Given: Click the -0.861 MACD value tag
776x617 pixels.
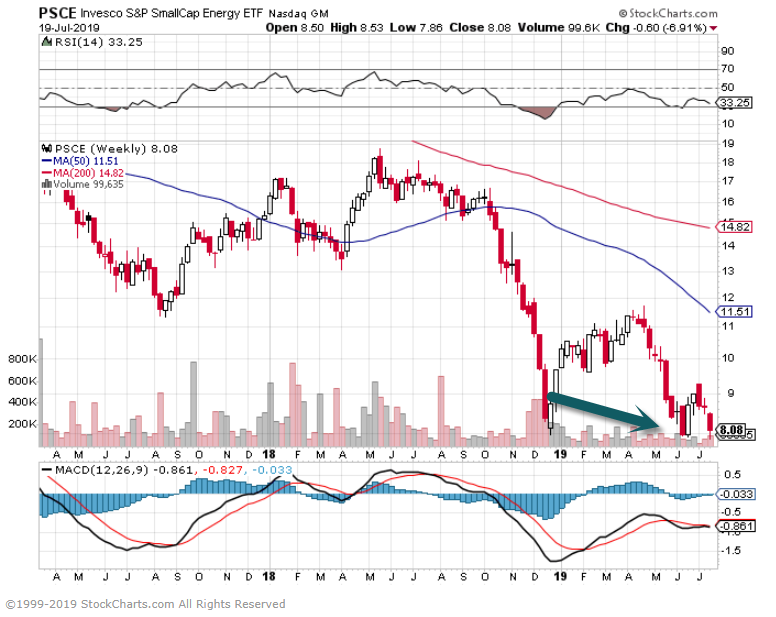Looking at the screenshot, I should [736, 526].
